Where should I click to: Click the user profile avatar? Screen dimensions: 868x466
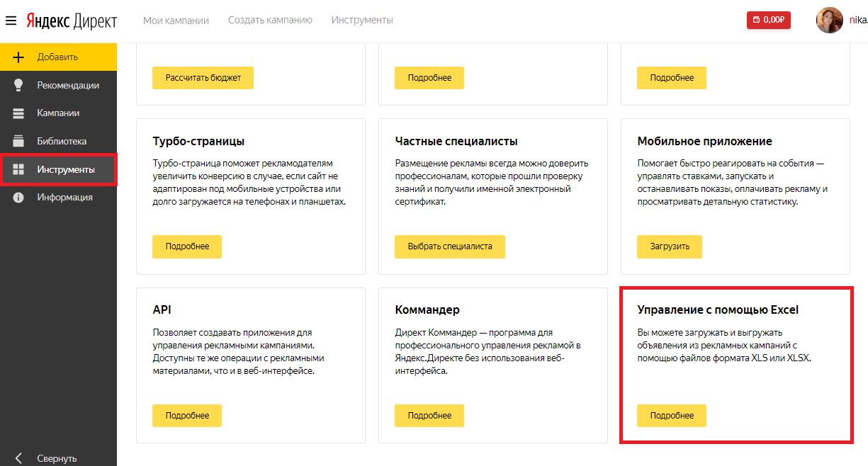click(x=830, y=21)
